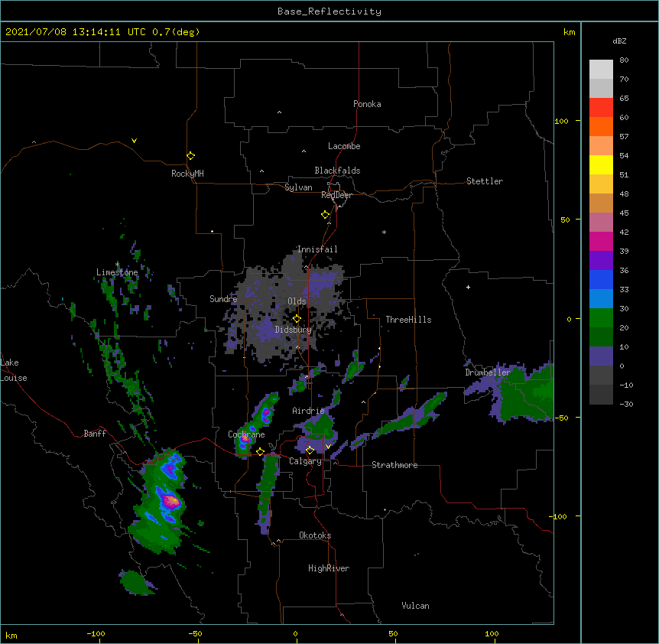
Task: Click the Banff label
Action: point(95,434)
